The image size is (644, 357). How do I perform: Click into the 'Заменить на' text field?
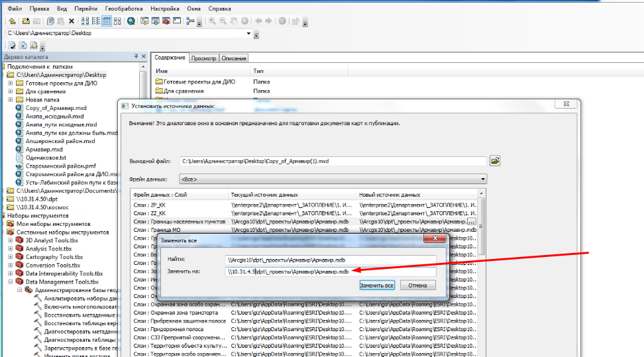(330, 272)
